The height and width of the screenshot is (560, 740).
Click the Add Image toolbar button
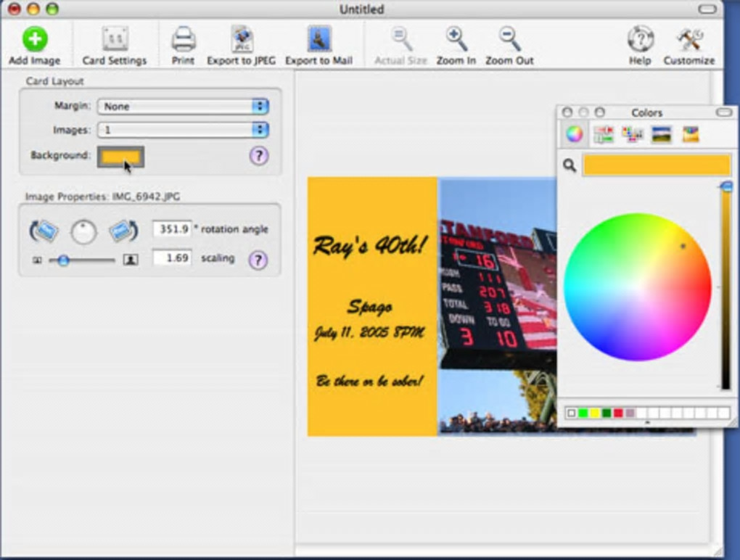(x=34, y=46)
